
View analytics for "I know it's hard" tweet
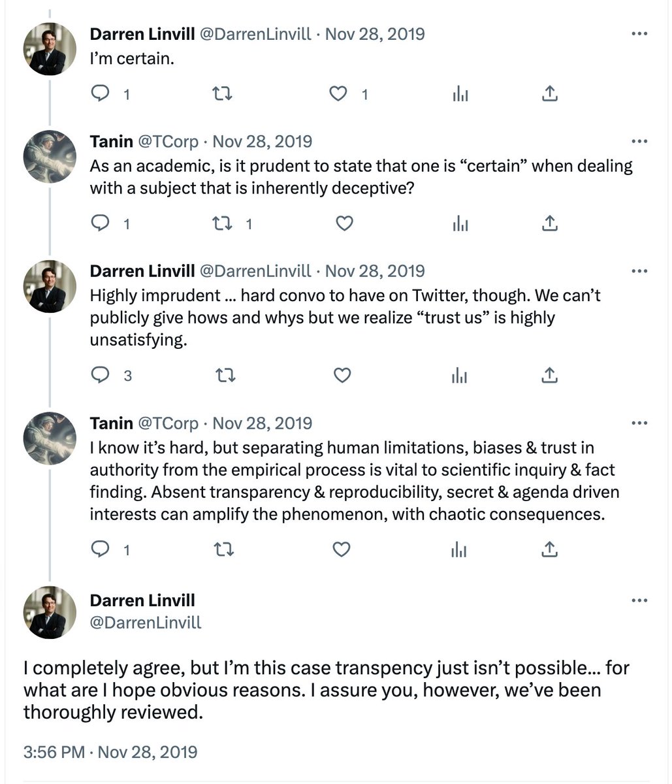coord(460,549)
